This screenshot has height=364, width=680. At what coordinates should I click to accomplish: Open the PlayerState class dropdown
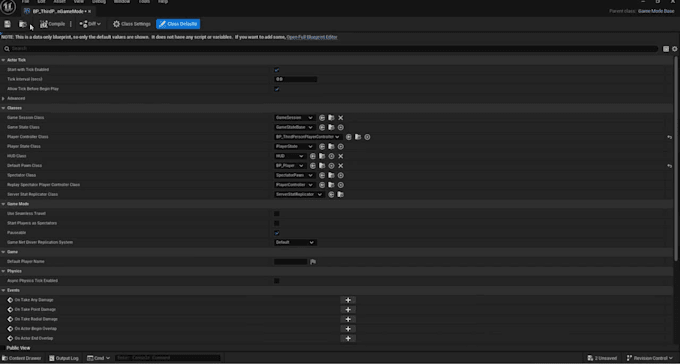(294, 146)
